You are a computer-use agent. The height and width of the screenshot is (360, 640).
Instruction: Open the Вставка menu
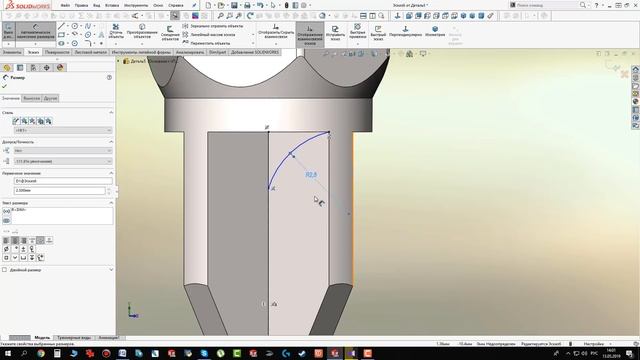(112, 5)
